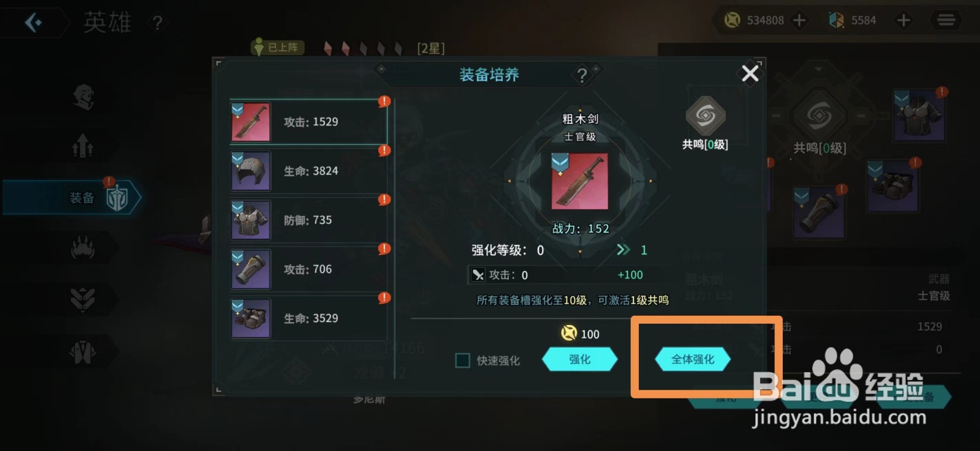The image size is (980, 451).
Task: Open the hamburger menu at top right
Action: pos(946,20)
